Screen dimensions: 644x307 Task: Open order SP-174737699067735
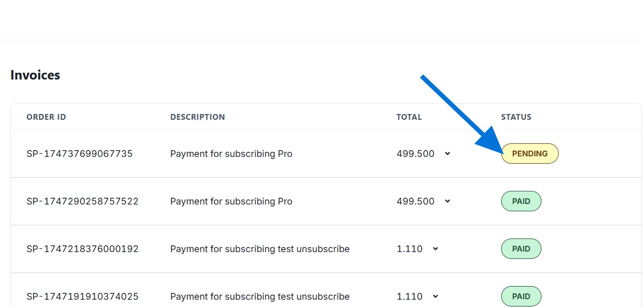coord(80,154)
